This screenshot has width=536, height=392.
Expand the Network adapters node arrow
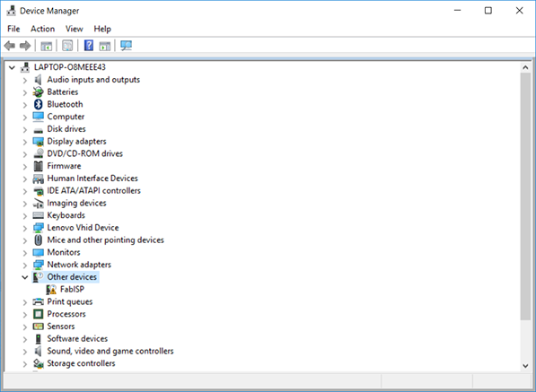24,265
